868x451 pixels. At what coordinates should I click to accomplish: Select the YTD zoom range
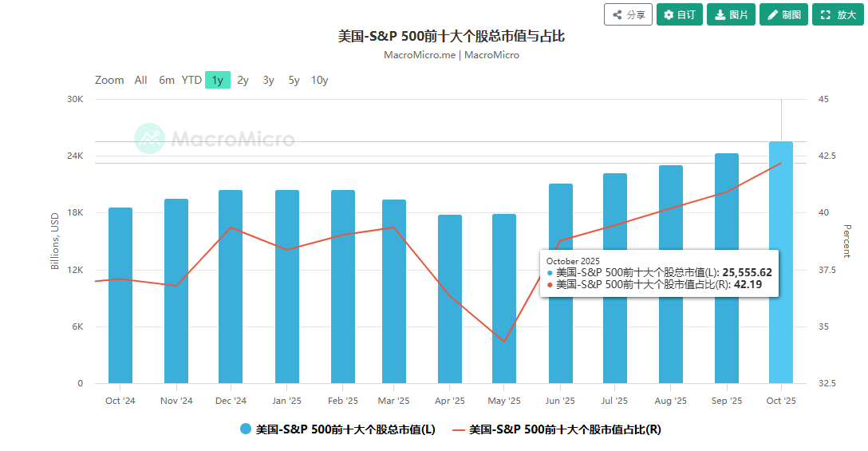coord(191,81)
